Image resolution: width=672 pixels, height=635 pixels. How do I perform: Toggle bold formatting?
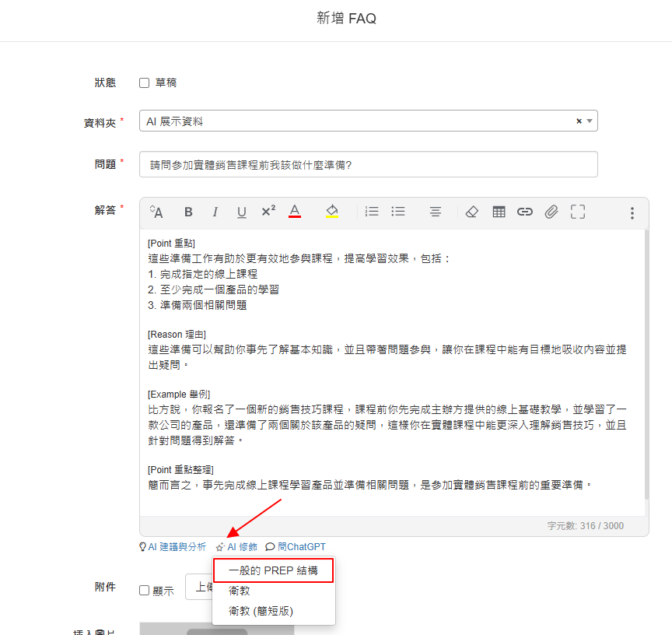pyautogui.click(x=188, y=212)
